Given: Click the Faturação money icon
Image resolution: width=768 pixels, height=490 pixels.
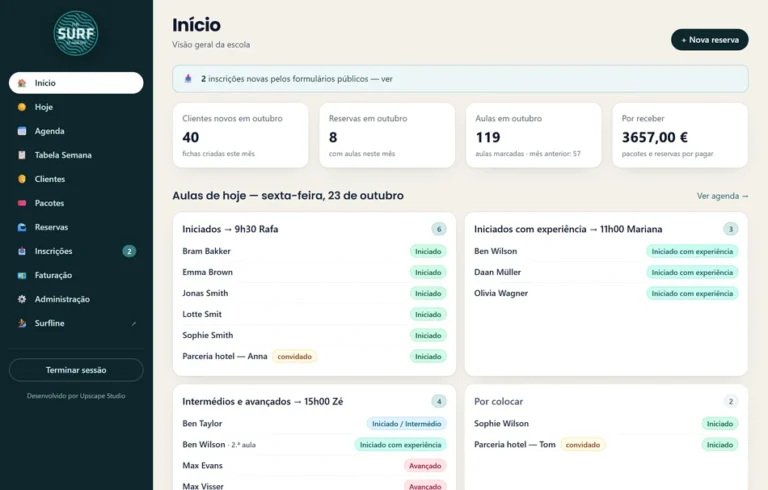Looking at the screenshot, I should [x=22, y=275].
